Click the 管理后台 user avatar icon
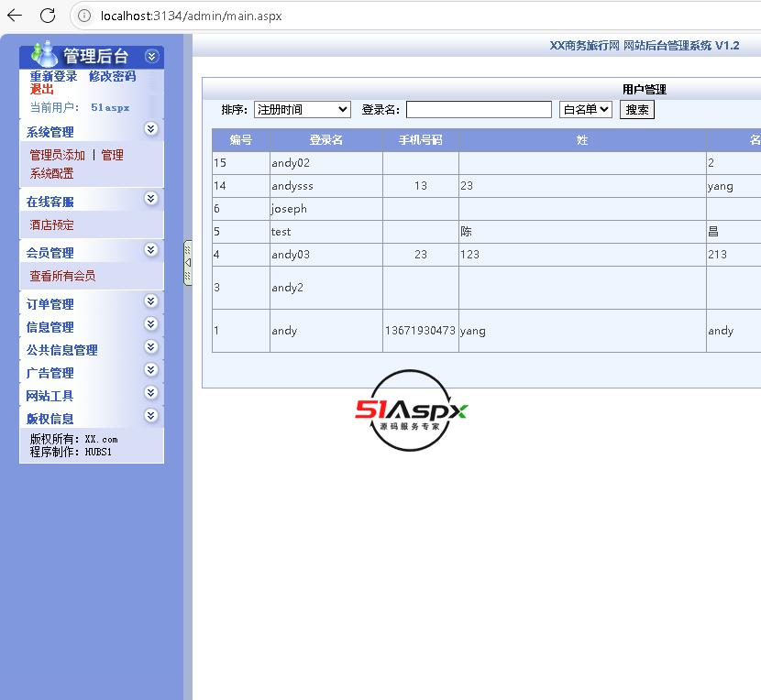The height and width of the screenshot is (700, 761). pyautogui.click(x=44, y=54)
